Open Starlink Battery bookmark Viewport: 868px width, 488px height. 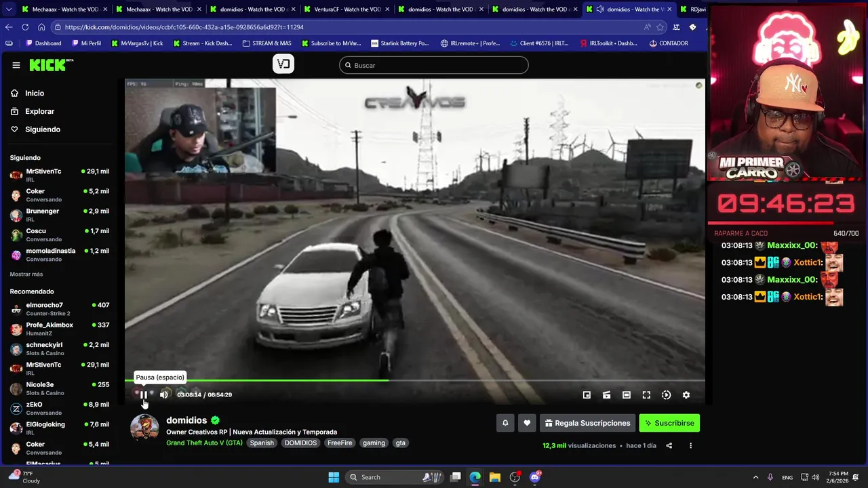point(400,43)
